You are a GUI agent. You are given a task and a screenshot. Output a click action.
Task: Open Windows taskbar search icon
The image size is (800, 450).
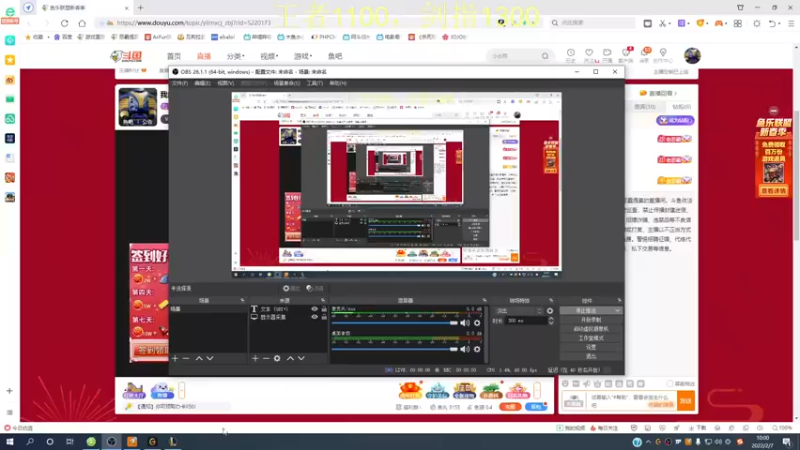(30, 442)
